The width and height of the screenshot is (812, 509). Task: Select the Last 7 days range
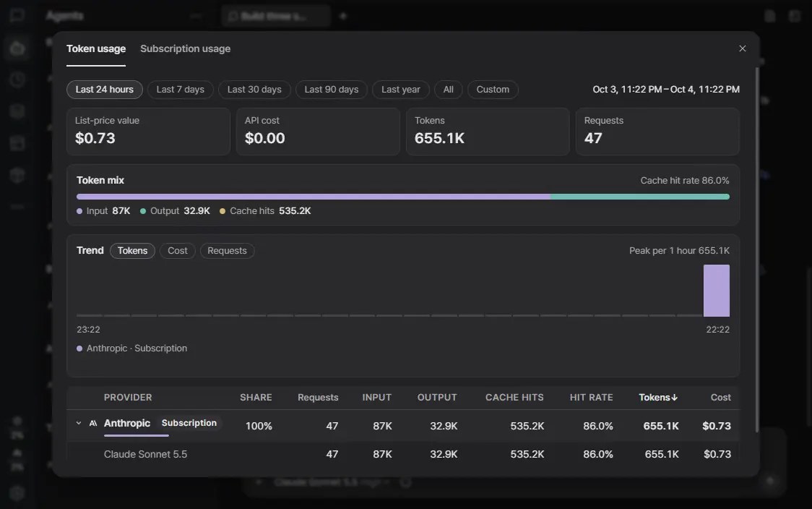tap(180, 89)
